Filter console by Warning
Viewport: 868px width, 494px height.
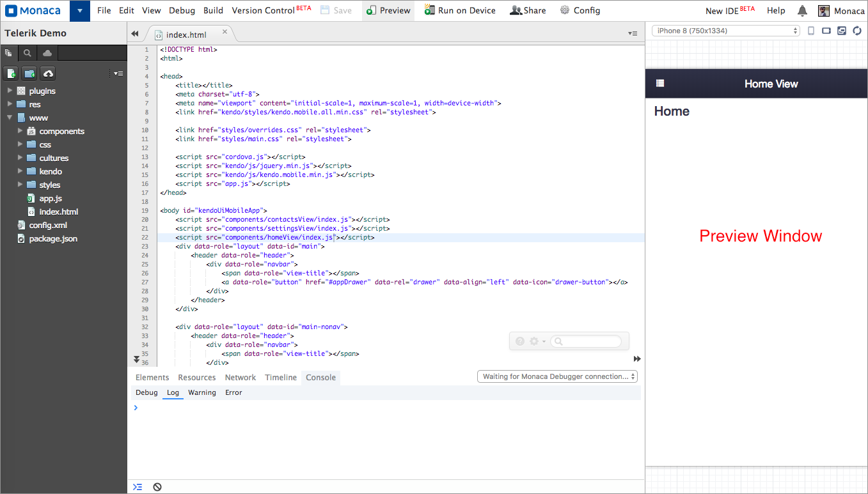pos(202,392)
